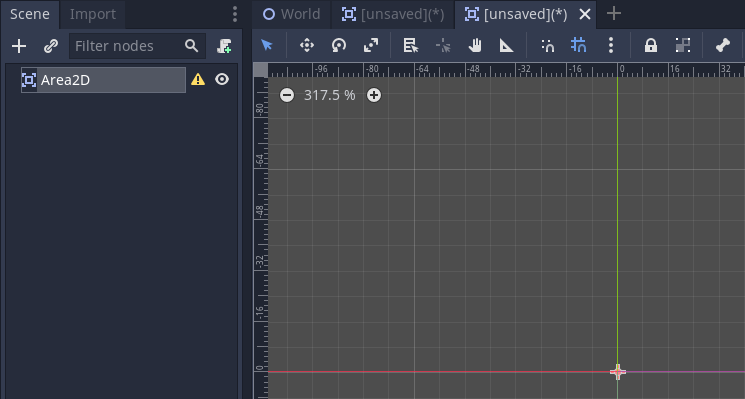Select the change pivot tool
745x399 pixels.
pos(443,46)
